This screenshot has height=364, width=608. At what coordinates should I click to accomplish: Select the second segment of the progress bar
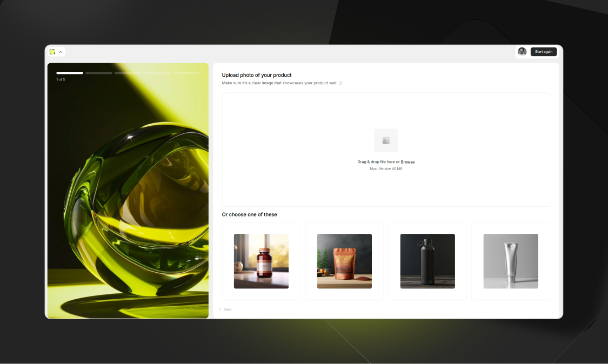(99, 72)
